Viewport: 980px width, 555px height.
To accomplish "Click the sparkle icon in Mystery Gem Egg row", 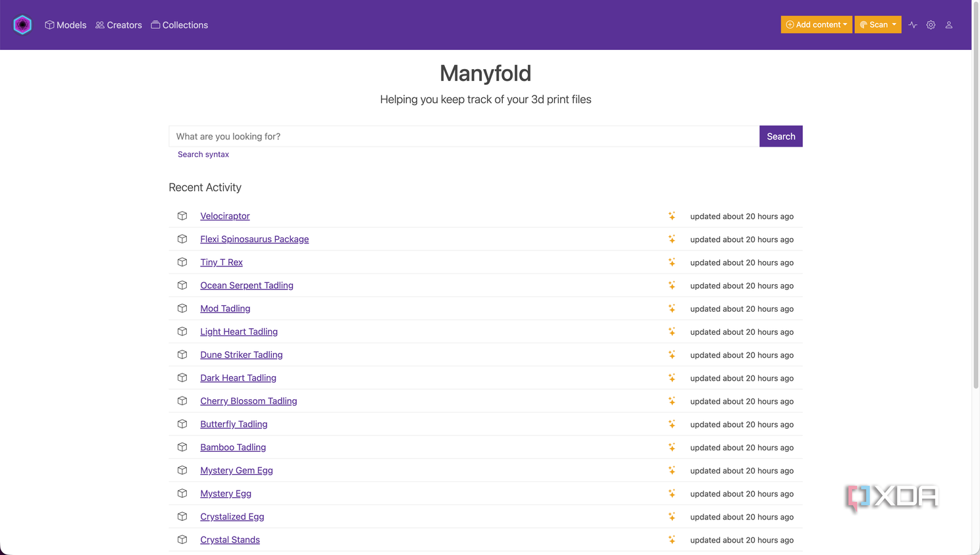I will [672, 470].
